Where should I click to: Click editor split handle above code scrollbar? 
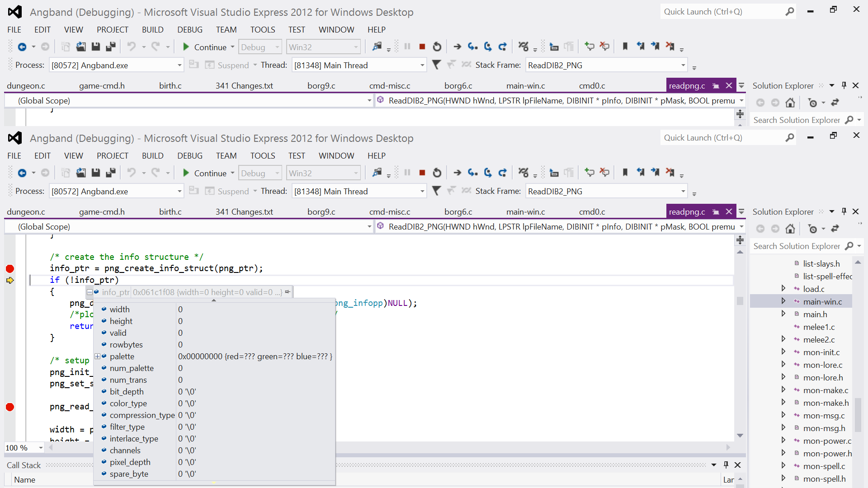(x=740, y=240)
